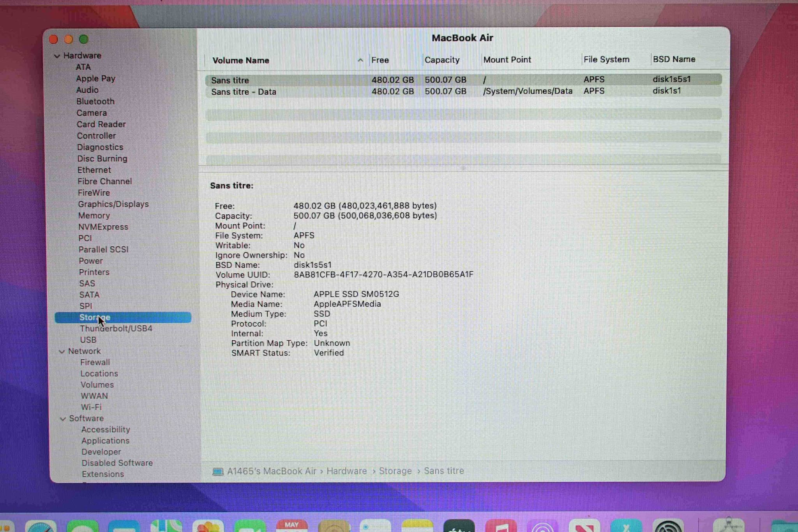Select Parallel SCSI entry
Image resolution: width=798 pixels, height=532 pixels.
104,249
